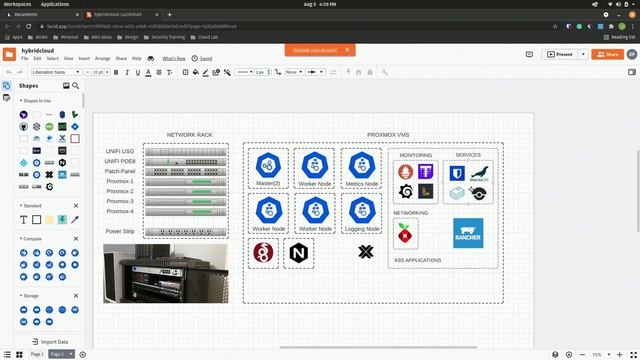Search shapes with magnifier icon

click(x=76, y=86)
